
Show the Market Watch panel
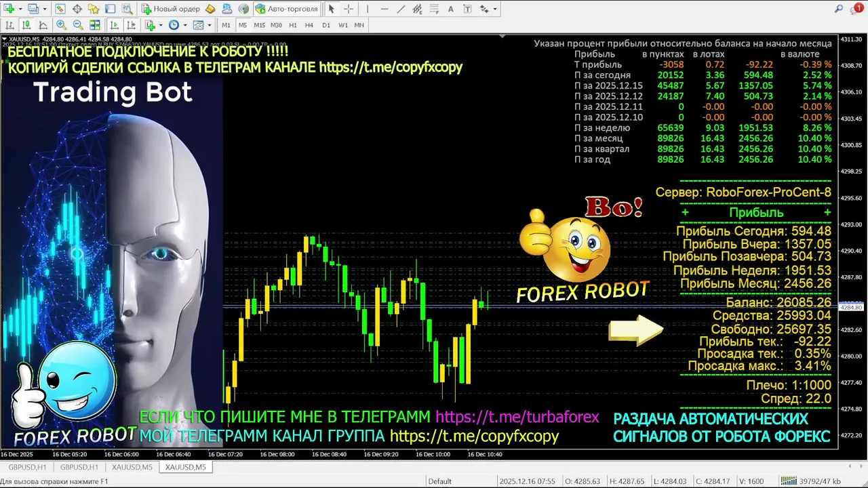[60, 9]
